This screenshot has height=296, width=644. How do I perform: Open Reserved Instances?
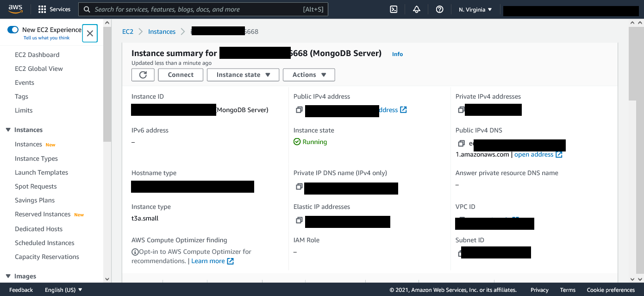pos(43,214)
